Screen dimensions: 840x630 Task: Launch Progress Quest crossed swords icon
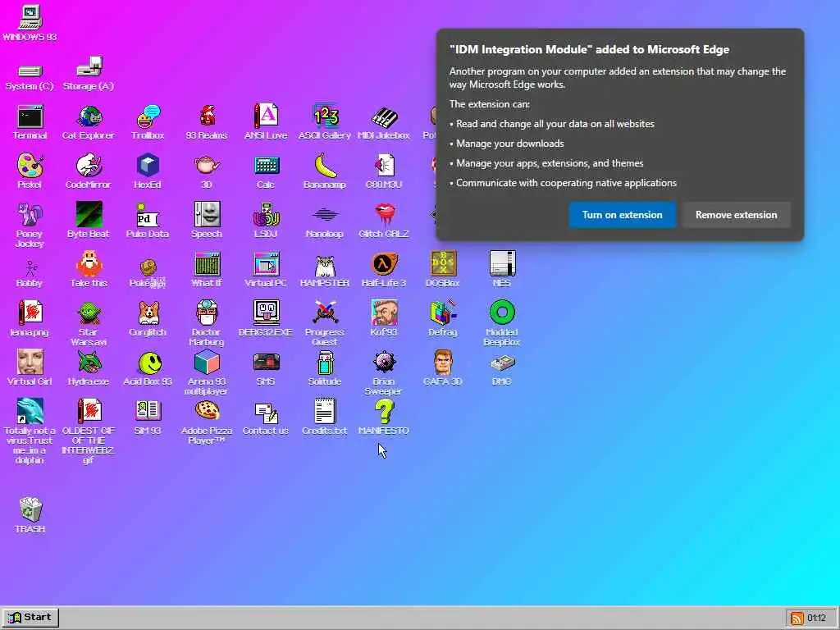click(325, 313)
